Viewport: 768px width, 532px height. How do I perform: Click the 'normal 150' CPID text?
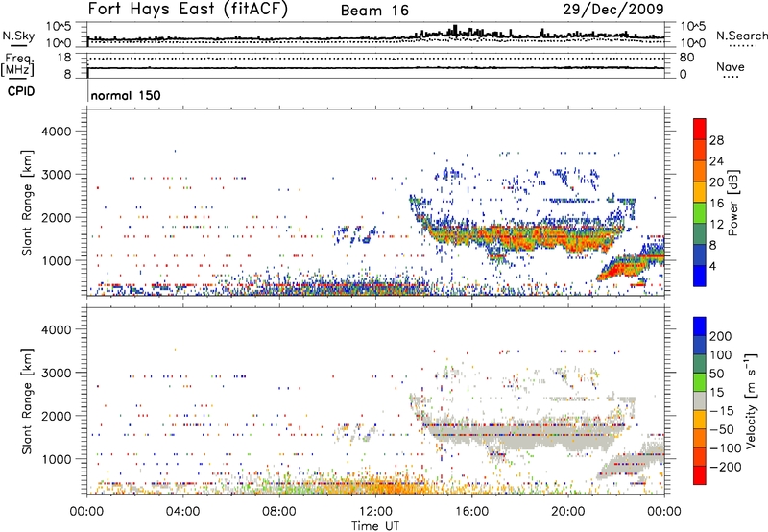click(x=126, y=95)
